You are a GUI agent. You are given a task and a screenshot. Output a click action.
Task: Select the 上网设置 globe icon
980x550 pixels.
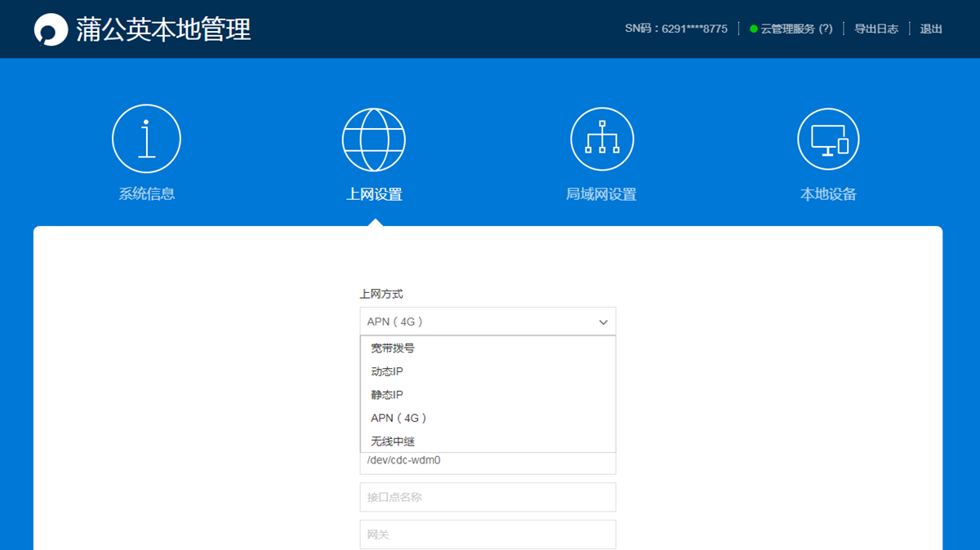pyautogui.click(x=374, y=139)
